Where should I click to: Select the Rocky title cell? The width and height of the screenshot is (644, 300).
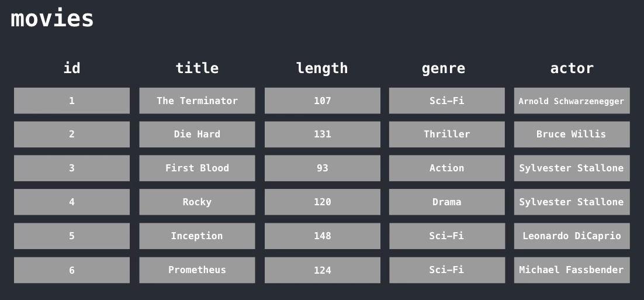[x=197, y=202]
